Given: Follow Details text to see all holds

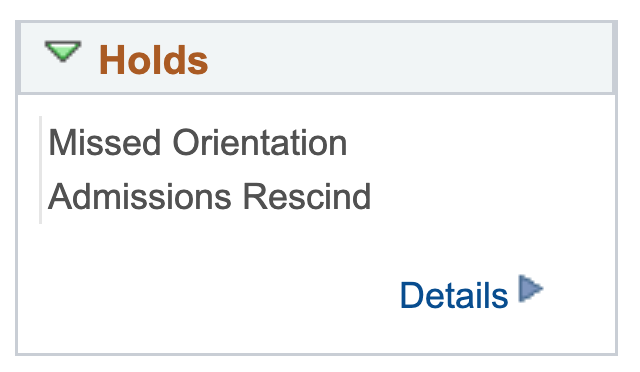Looking at the screenshot, I should point(454,295).
